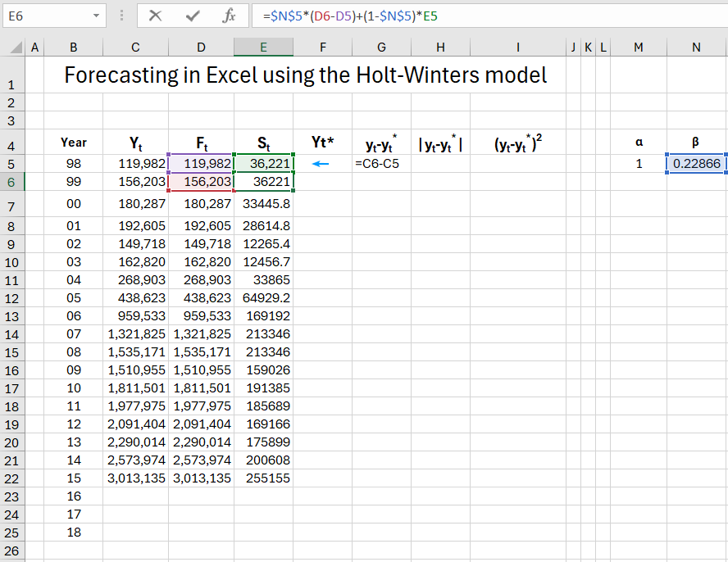728x562 pixels.
Task: Select column header E
Action: click(263, 47)
